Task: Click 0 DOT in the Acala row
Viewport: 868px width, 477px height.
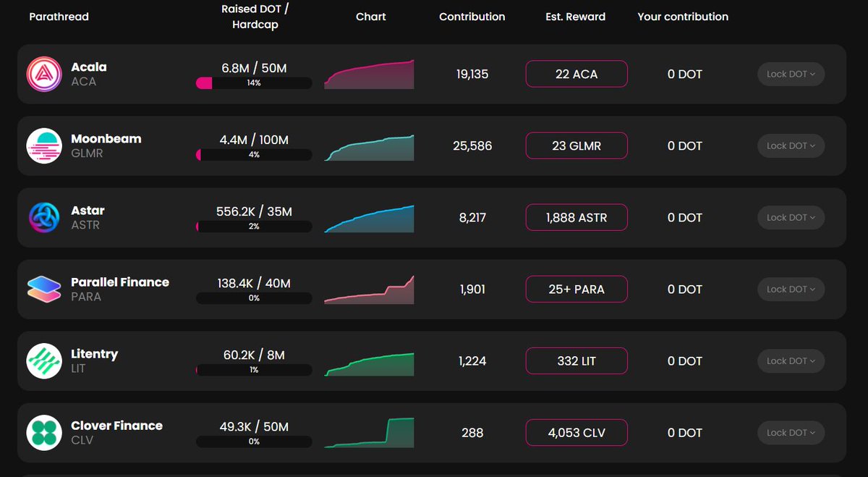Action: click(x=685, y=74)
